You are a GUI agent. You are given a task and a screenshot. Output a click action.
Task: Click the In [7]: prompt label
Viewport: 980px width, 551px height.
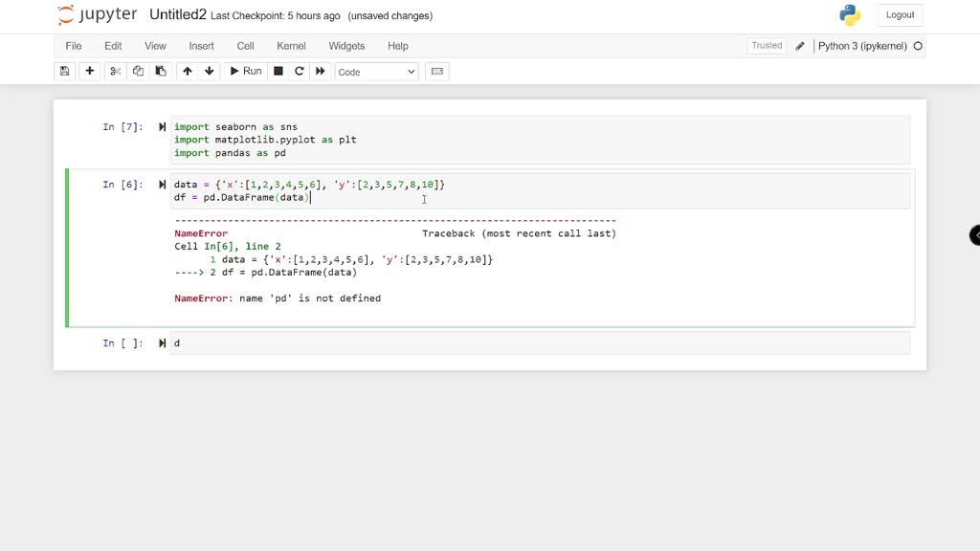tap(123, 127)
